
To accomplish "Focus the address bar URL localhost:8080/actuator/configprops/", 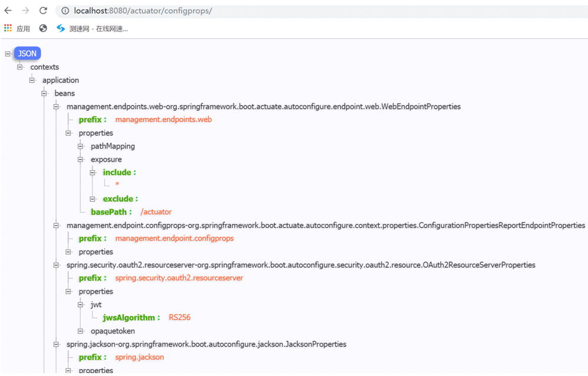I will (x=143, y=11).
